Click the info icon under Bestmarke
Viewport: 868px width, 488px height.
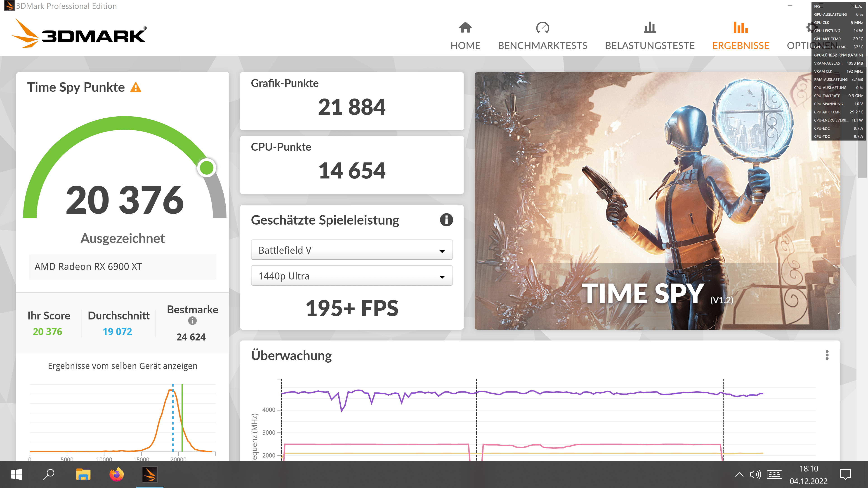coord(192,321)
